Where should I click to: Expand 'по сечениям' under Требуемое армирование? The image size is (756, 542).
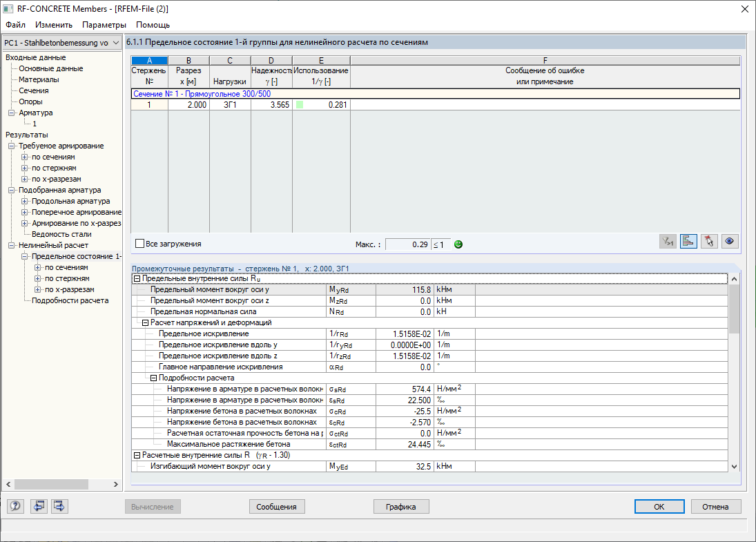(x=25, y=157)
